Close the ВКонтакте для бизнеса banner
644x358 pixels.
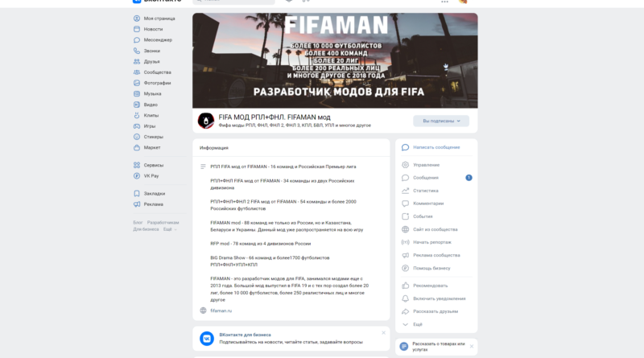click(384, 333)
